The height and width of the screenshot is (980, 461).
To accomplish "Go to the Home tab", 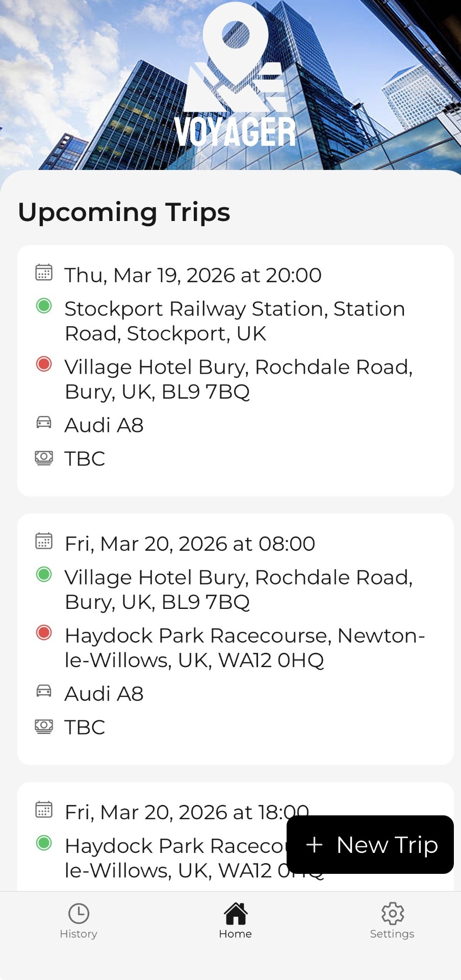I will [235, 921].
